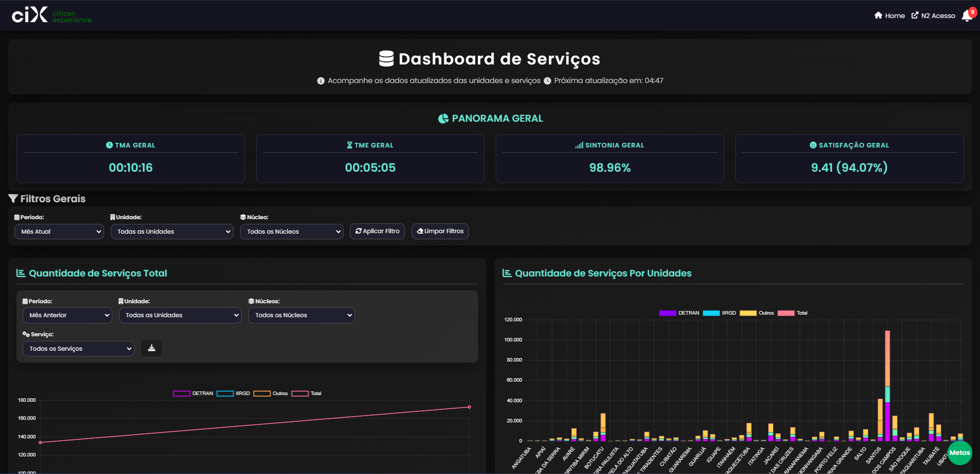Click the database icon by Dashboard title
Screen dimensions: 980x474
coord(386,59)
